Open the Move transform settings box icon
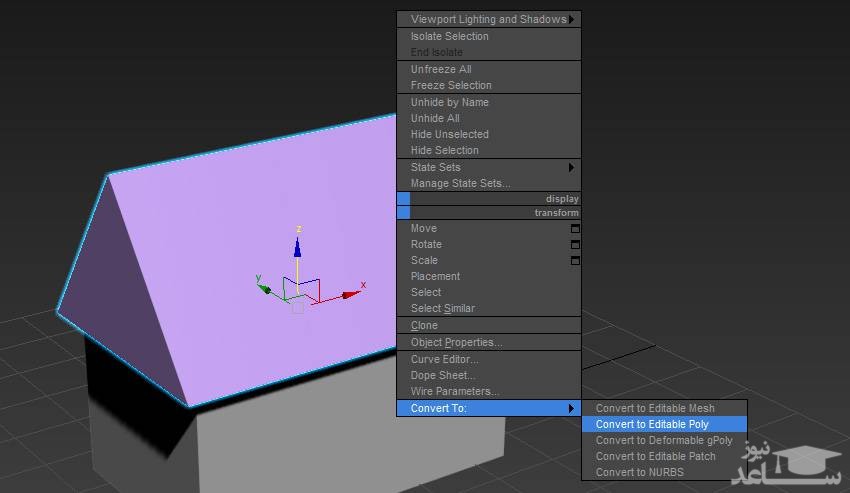The height and width of the screenshot is (493, 850). (x=575, y=228)
